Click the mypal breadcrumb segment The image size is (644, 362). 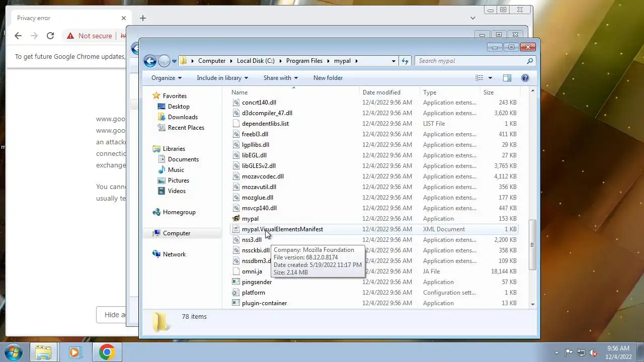pyautogui.click(x=342, y=61)
